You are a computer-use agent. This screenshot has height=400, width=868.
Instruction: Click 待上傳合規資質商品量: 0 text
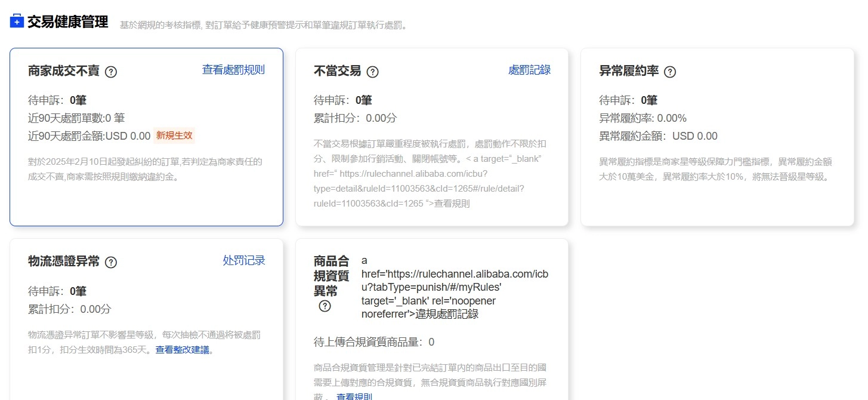click(x=374, y=342)
